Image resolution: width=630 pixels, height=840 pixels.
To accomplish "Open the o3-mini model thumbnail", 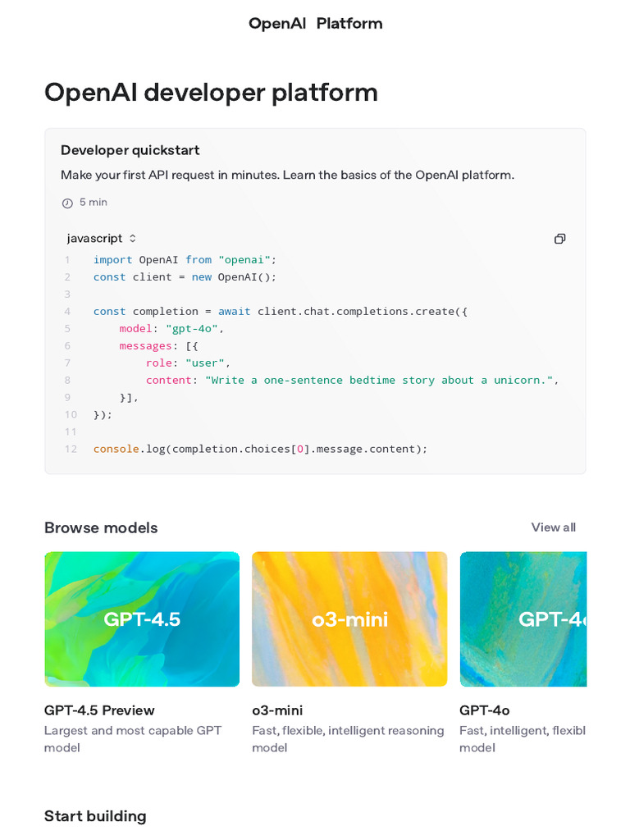I will 349,619.
